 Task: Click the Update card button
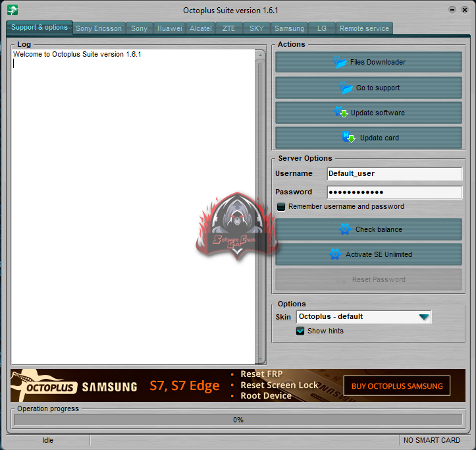click(x=369, y=138)
